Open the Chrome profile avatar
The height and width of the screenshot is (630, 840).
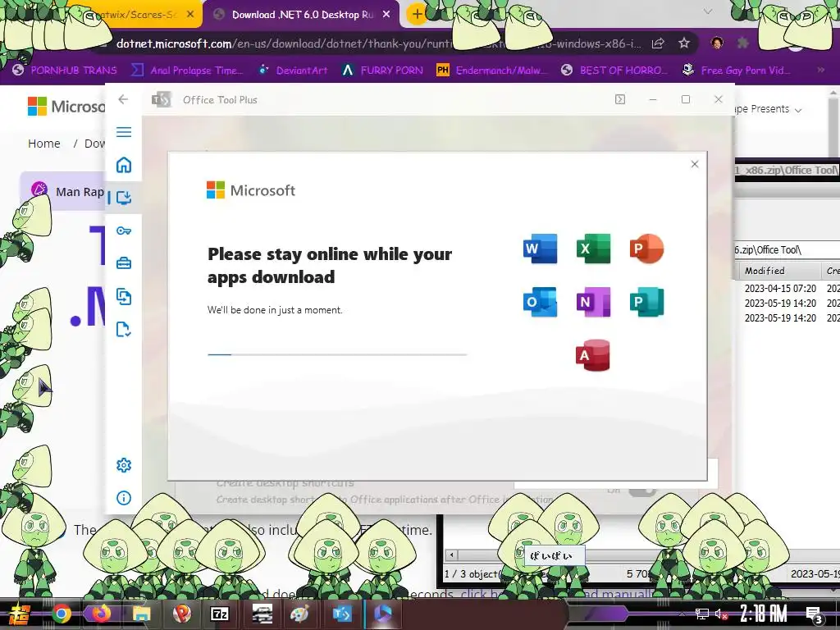(x=717, y=43)
